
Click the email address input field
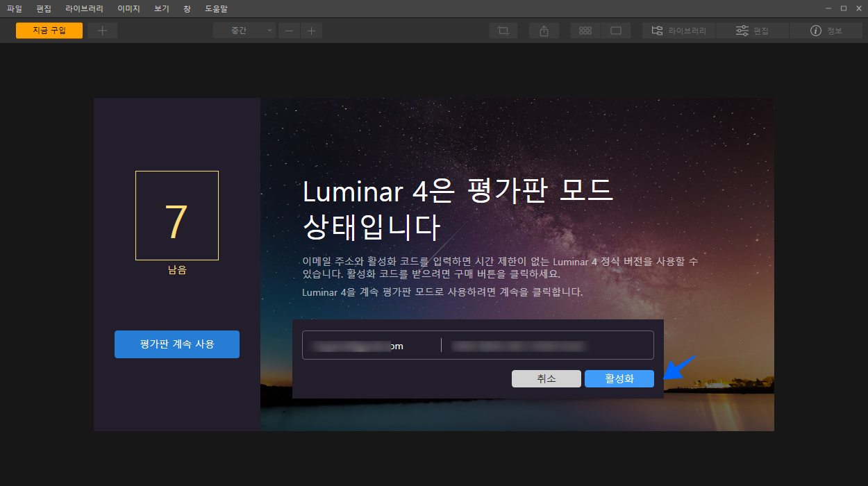372,345
